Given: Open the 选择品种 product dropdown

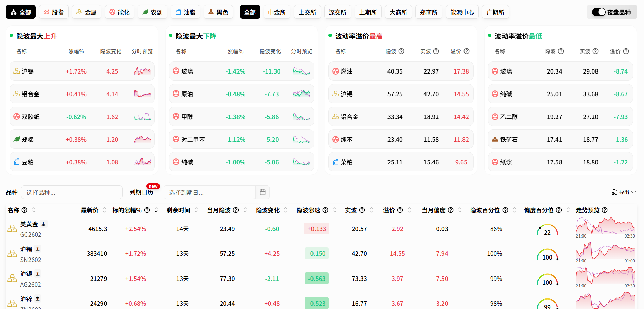Looking at the screenshot, I should [x=72, y=192].
